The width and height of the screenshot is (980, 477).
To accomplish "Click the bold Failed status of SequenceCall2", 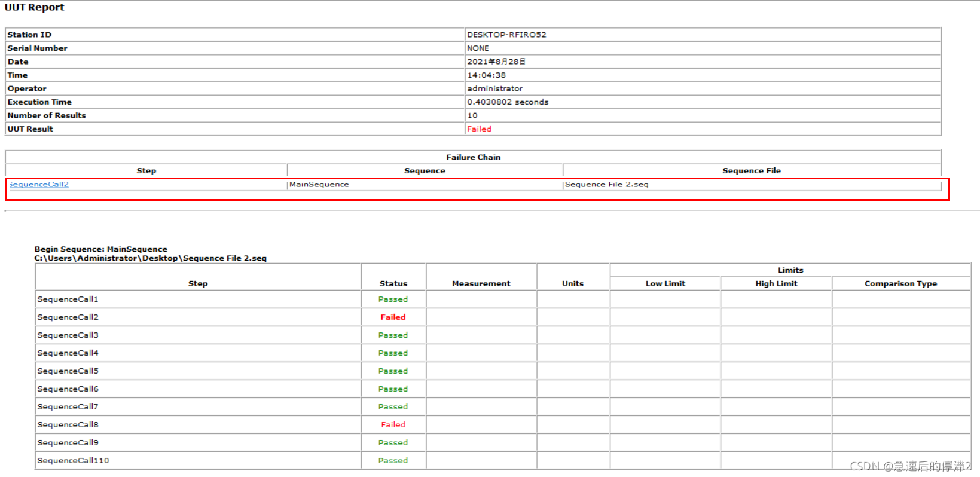I will pyautogui.click(x=393, y=317).
